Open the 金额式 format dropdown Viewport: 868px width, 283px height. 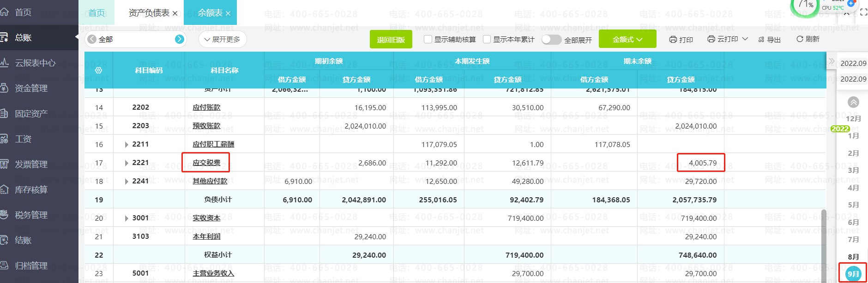click(627, 39)
